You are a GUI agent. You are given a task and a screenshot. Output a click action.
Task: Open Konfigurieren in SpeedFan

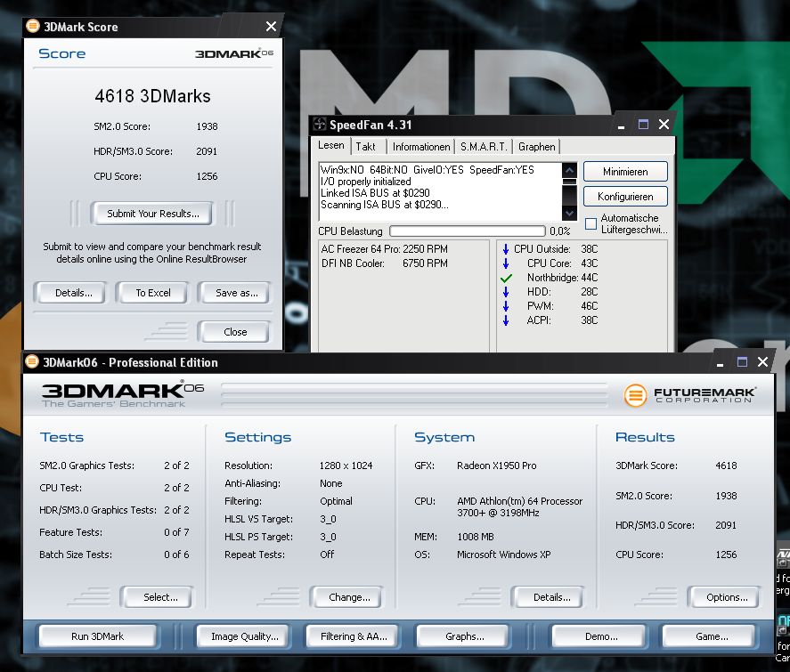[x=625, y=197]
